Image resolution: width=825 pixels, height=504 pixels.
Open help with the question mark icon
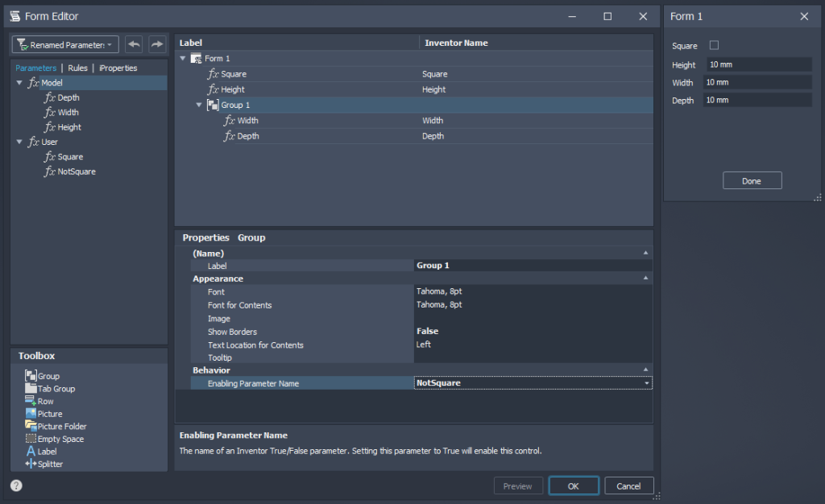16,485
